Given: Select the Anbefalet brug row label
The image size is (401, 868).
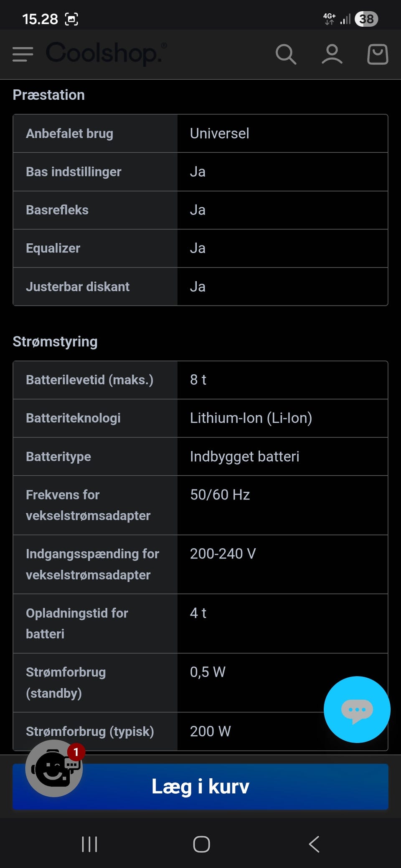Looking at the screenshot, I should (x=70, y=134).
